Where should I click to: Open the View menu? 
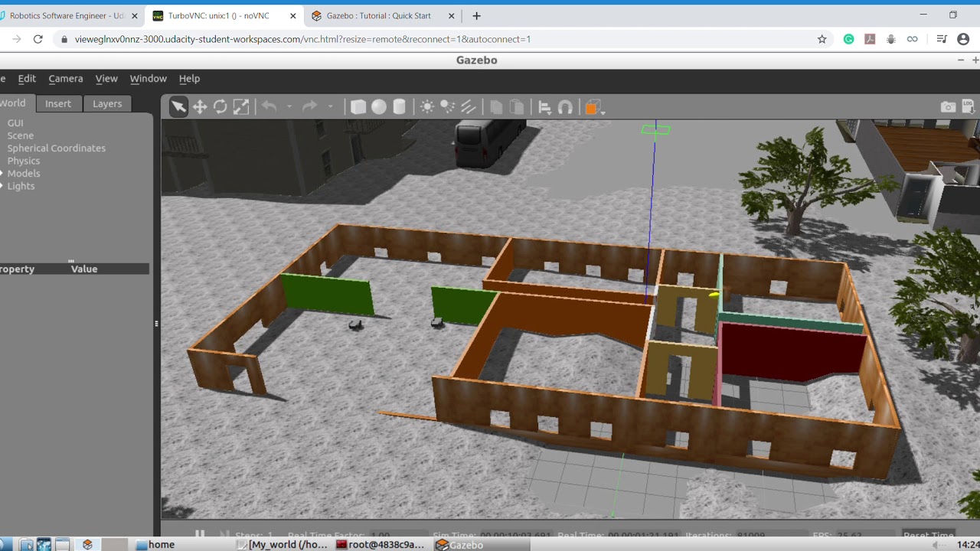tap(106, 78)
